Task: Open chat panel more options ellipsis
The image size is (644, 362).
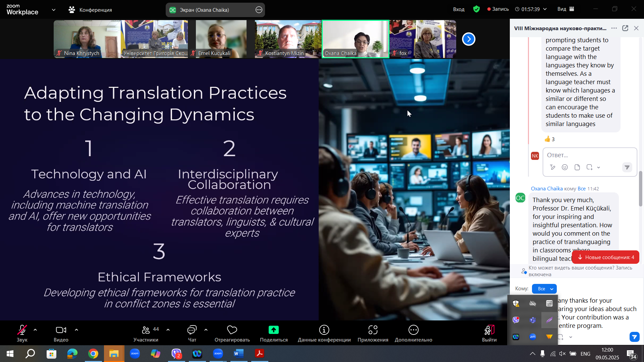Action: click(614, 28)
